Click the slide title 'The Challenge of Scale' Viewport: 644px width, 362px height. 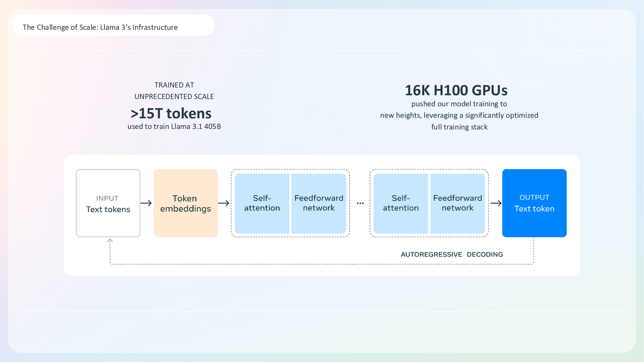(100, 27)
